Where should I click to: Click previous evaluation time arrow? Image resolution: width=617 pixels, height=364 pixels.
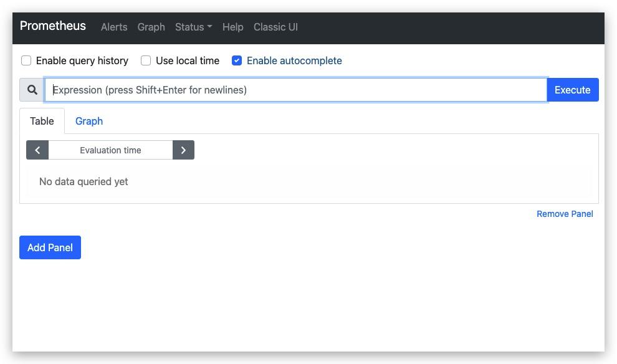pos(37,150)
